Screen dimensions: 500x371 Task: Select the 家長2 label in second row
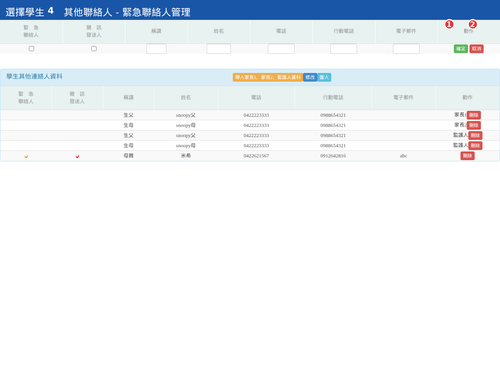pos(460,125)
